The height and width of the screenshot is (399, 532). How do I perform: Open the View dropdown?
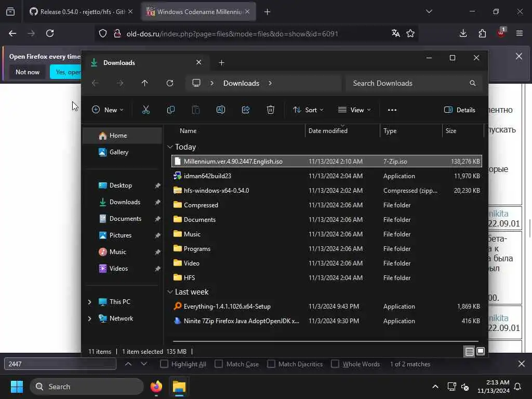(354, 110)
